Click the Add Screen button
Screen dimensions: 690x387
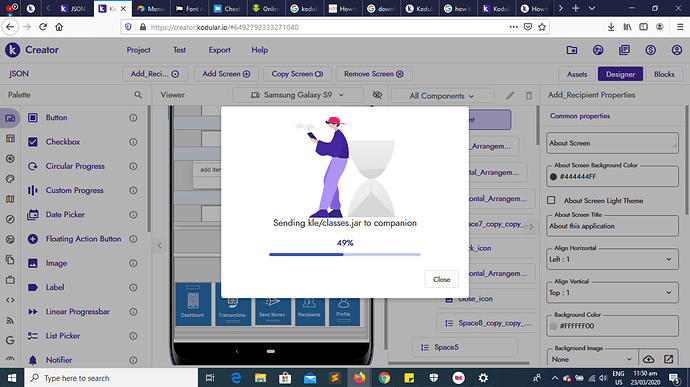(226, 74)
